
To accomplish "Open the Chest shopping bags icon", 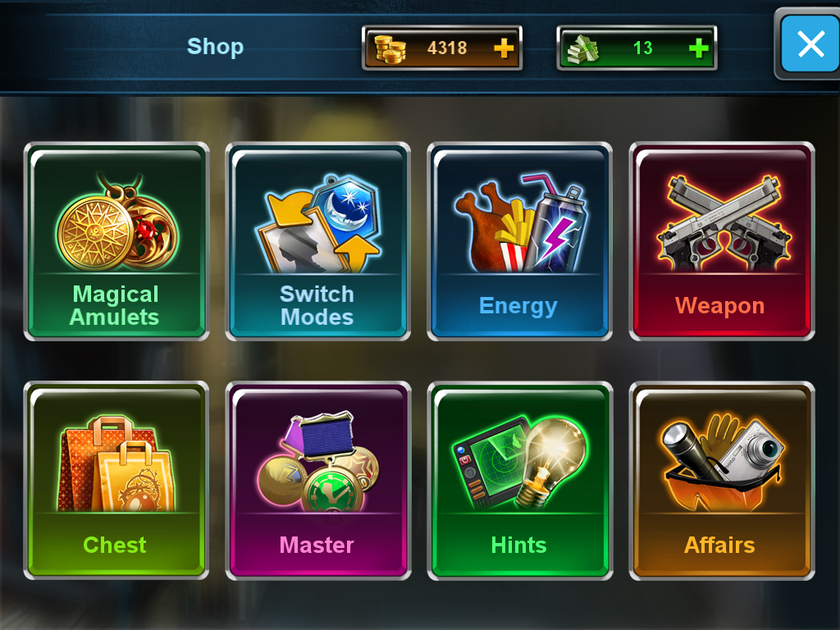I will 117,464.
